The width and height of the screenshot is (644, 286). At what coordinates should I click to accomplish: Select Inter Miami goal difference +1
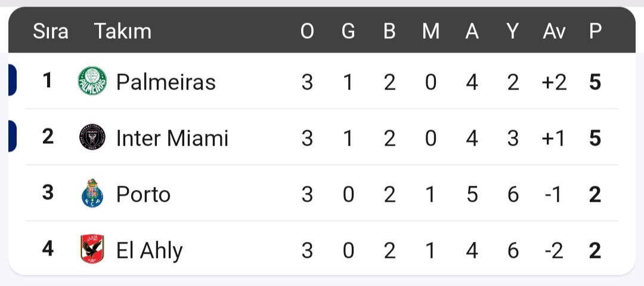click(x=554, y=138)
